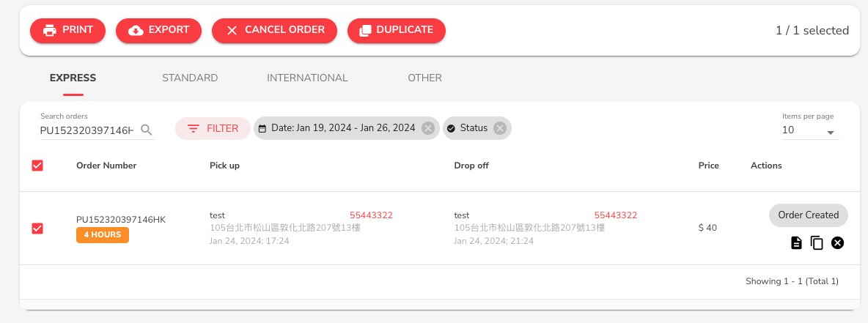
Task: Click the Duplicate button
Action: 396,30
